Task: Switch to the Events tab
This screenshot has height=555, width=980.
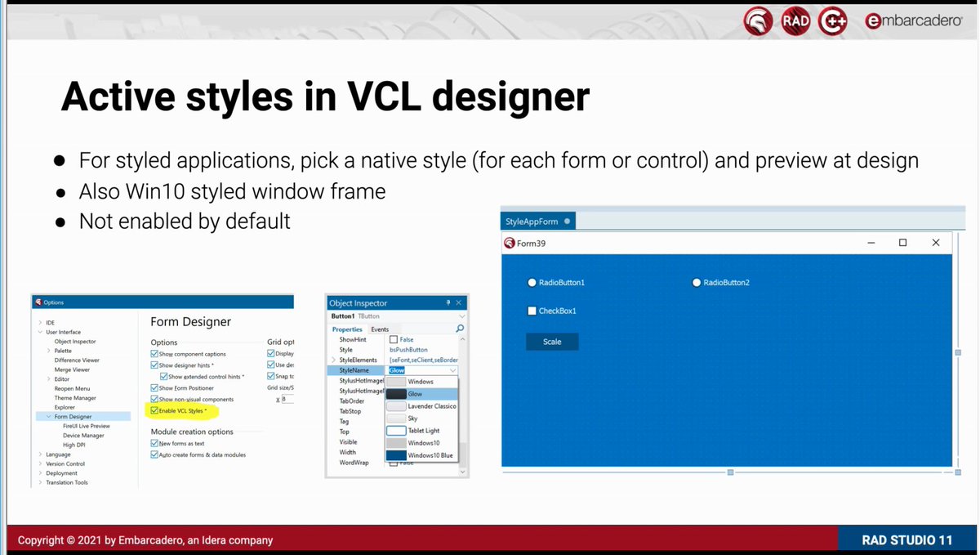Action: [380, 329]
